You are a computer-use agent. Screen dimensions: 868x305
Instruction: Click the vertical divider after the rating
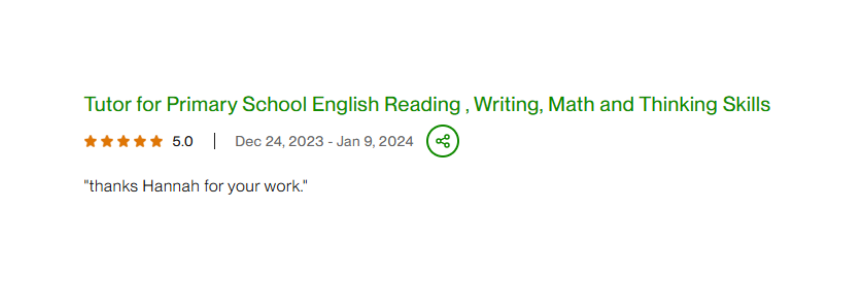(x=215, y=141)
